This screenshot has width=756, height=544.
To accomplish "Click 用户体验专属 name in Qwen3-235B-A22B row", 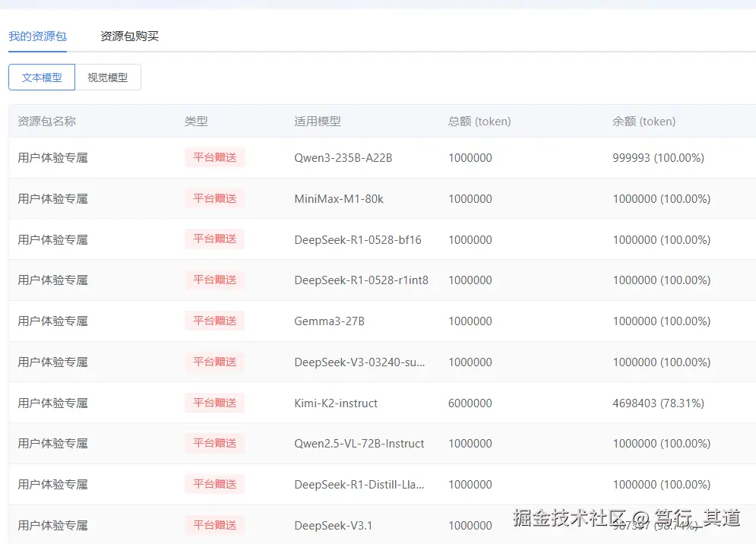I will (x=52, y=158).
